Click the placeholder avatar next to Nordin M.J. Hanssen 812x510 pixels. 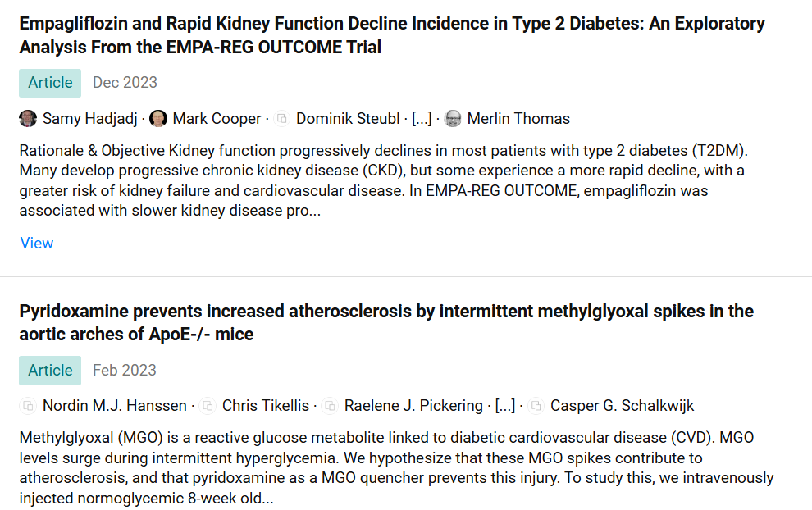pos(28,405)
